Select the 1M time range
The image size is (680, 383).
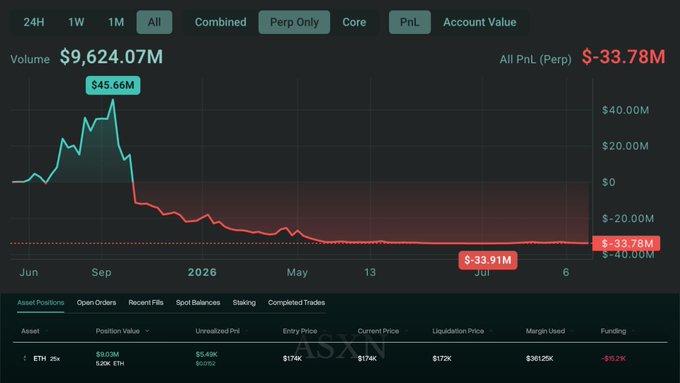pos(116,22)
